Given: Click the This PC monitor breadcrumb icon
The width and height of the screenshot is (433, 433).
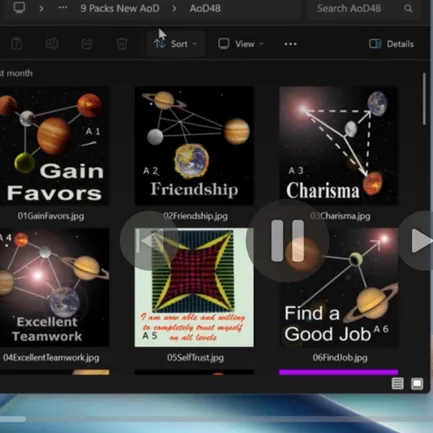Looking at the screenshot, I should point(19,8).
